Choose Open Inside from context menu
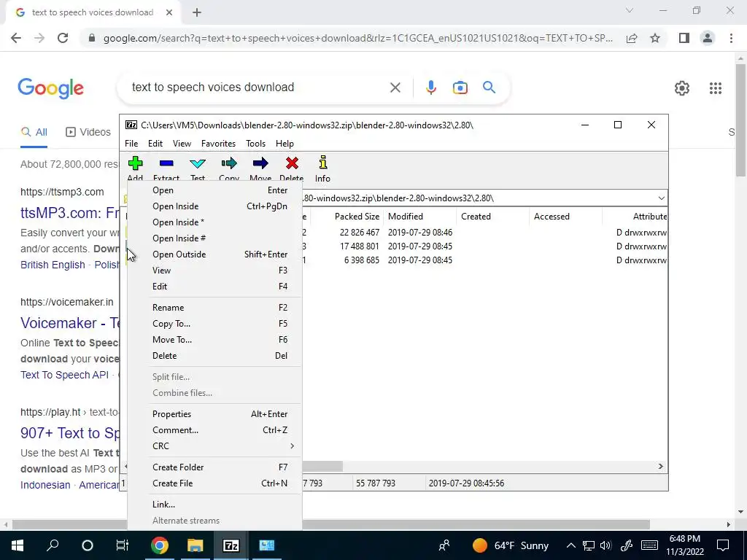This screenshot has width=747, height=560. point(215,206)
